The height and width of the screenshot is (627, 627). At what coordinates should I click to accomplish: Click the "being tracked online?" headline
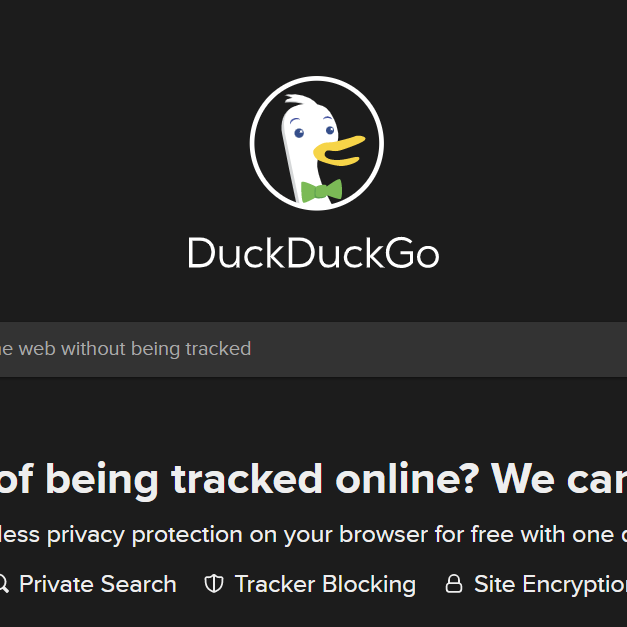(262, 479)
